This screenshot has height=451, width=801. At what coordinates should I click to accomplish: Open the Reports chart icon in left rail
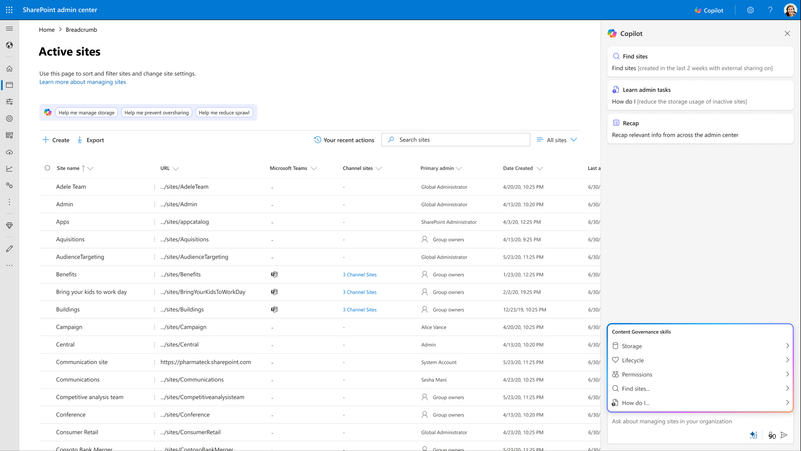[x=9, y=169]
